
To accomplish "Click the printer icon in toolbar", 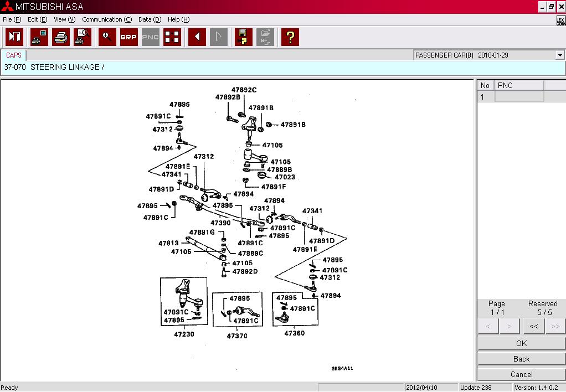I will (x=61, y=37).
